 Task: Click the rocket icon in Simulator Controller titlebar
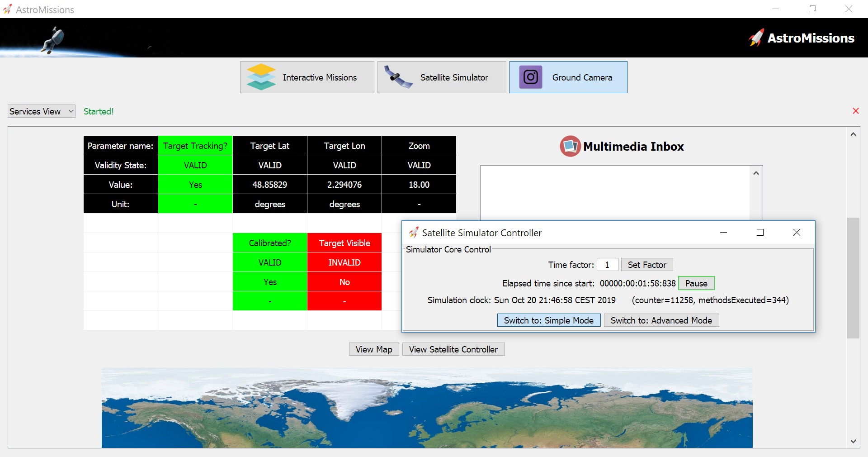coord(413,233)
